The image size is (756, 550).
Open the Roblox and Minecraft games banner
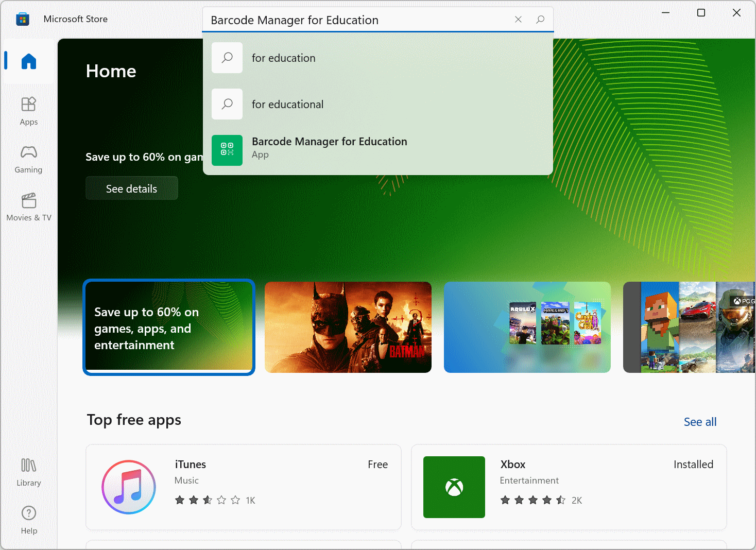click(x=527, y=327)
